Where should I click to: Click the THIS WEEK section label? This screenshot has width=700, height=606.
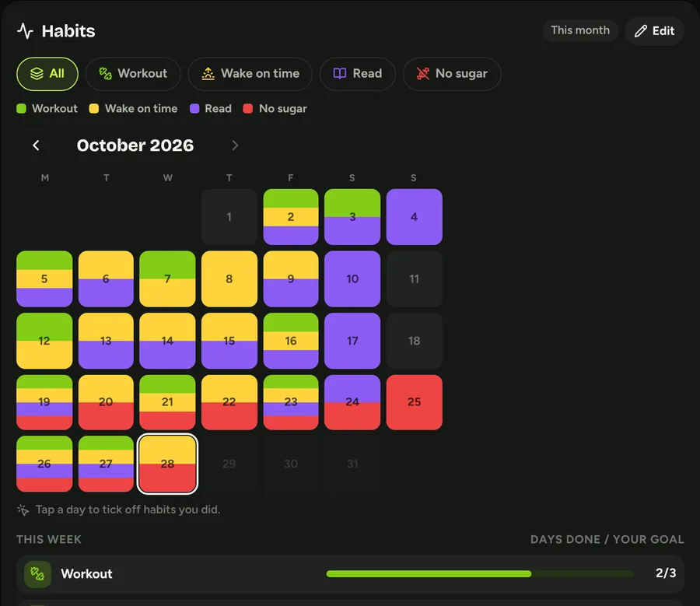point(49,539)
